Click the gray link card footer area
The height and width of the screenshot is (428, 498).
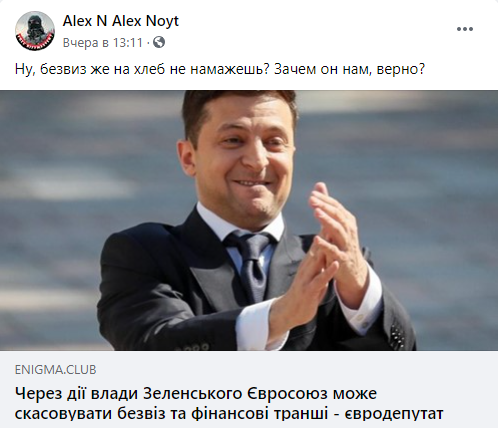(x=249, y=389)
